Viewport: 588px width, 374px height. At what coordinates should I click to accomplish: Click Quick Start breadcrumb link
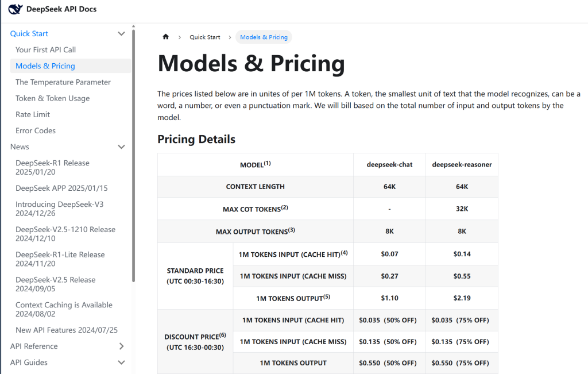[205, 37]
